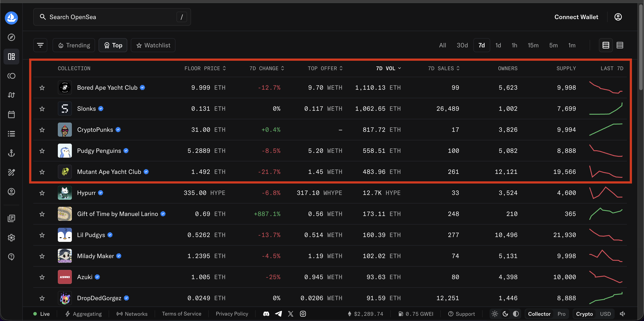Open the Support link in footer

click(461, 314)
